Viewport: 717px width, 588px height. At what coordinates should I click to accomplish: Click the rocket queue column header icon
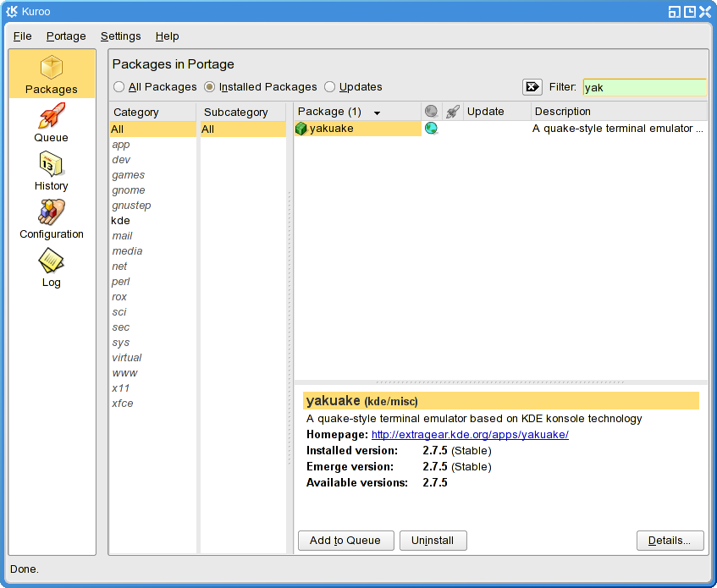(x=452, y=112)
